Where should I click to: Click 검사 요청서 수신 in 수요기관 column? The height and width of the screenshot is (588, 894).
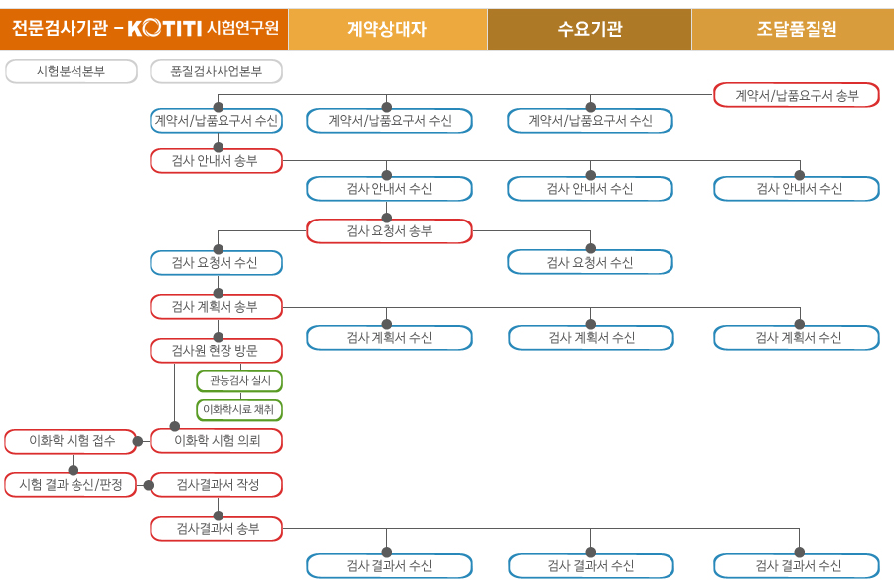[590, 263]
